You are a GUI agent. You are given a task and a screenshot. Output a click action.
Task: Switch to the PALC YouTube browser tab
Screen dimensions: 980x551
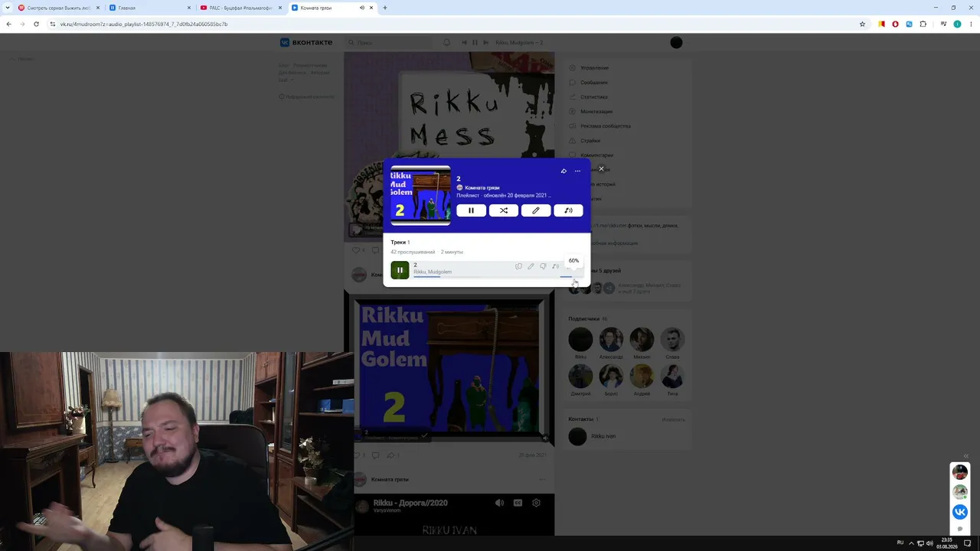tap(241, 8)
